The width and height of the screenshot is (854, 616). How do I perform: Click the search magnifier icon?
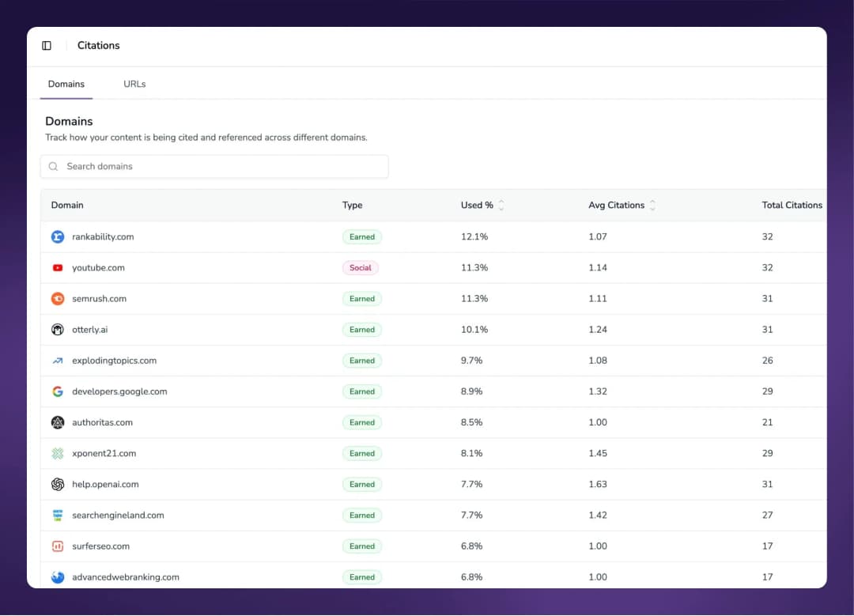coord(54,167)
